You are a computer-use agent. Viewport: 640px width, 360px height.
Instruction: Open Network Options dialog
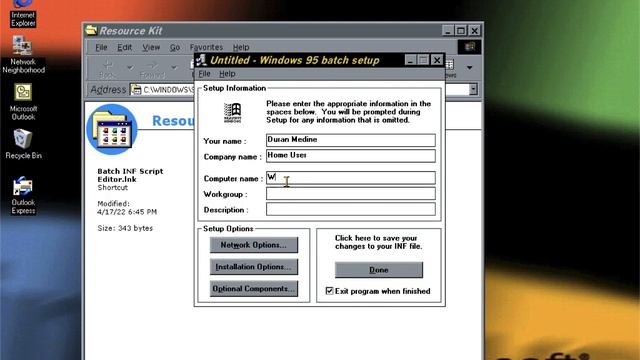254,245
